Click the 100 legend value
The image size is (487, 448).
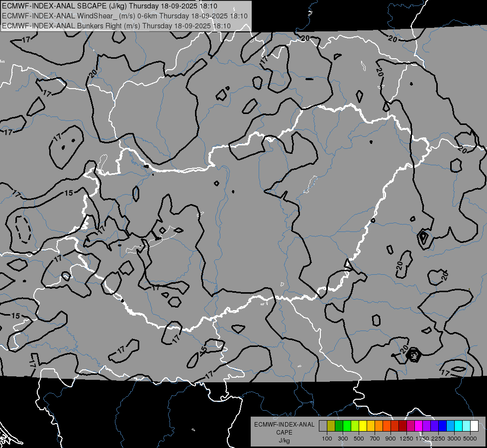[x=327, y=439]
